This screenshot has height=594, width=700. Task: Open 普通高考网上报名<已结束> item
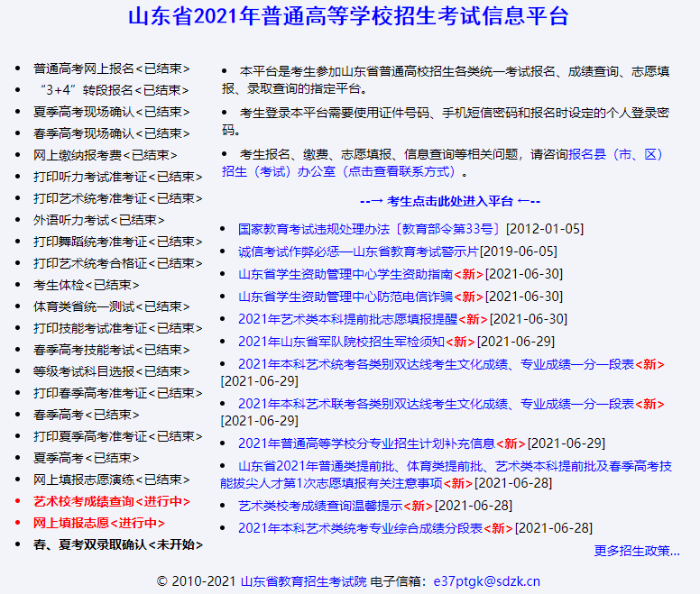[112, 69]
